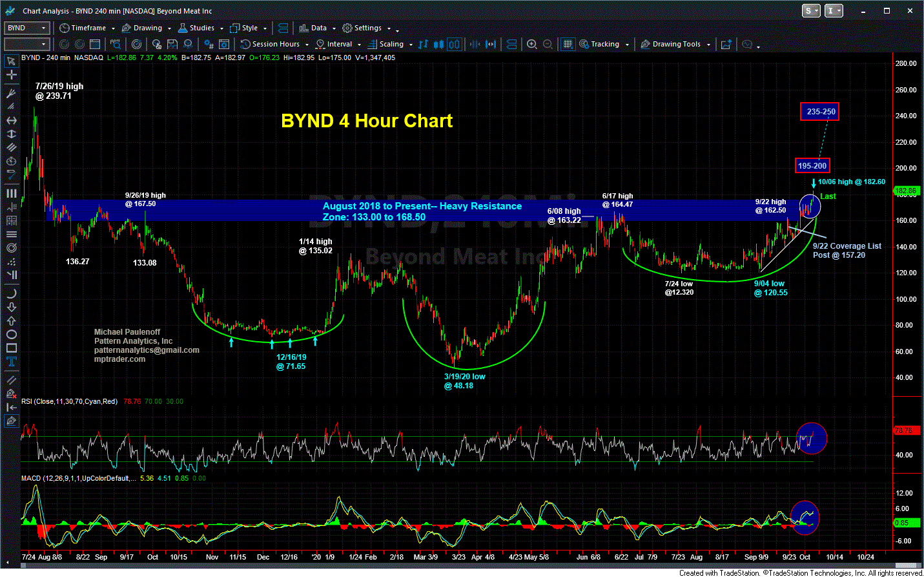The height and width of the screenshot is (577, 924).
Task: Open the Drawing menu
Action: [x=141, y=28]
